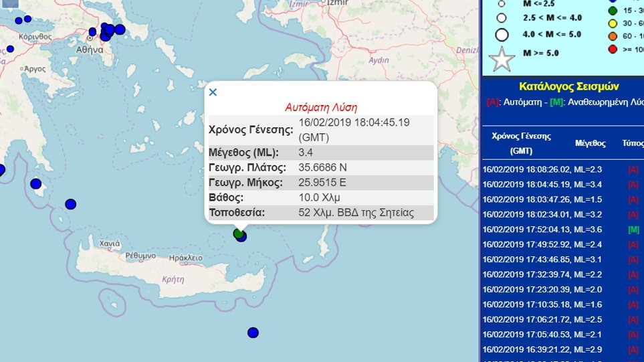The height and width of the screenshot is (362, 644).
Task: Click the map control button in top-left corner
Action: pos(9,3)
